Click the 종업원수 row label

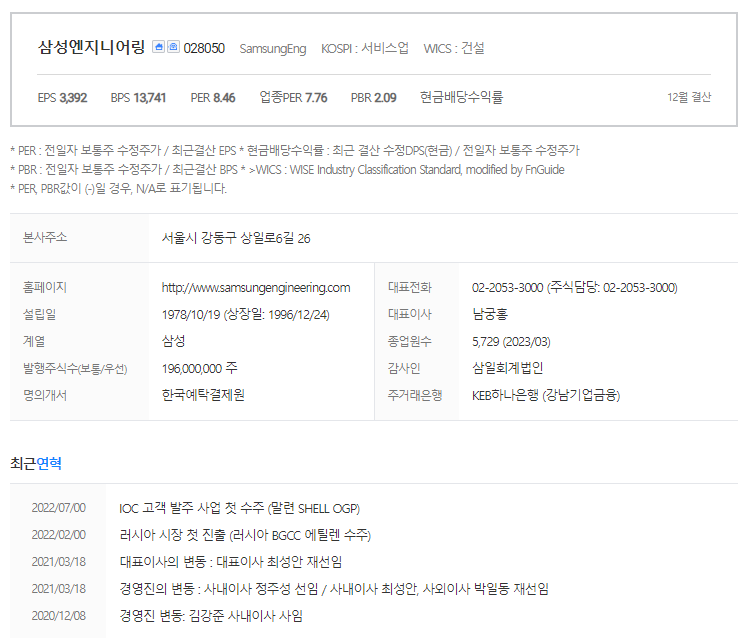[x=409, y=341]
